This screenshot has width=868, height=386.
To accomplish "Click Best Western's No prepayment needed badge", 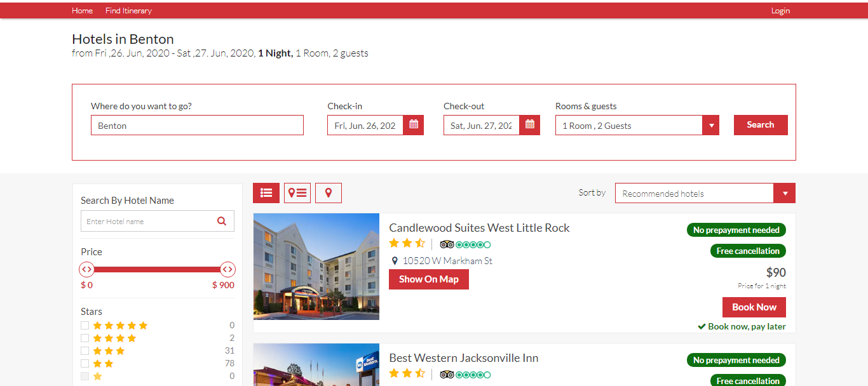I will pyautogui.click(x=736, y=360).
